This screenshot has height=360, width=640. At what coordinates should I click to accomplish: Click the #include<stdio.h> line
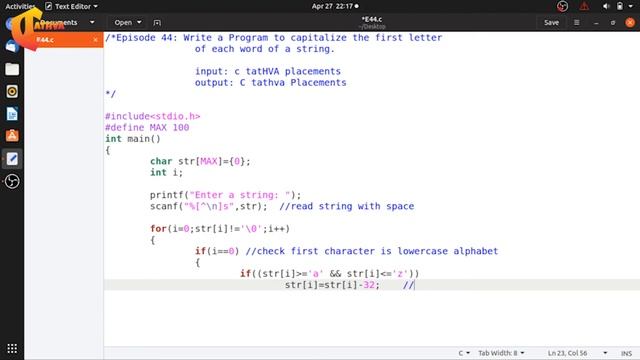click(x=153, y=116)
